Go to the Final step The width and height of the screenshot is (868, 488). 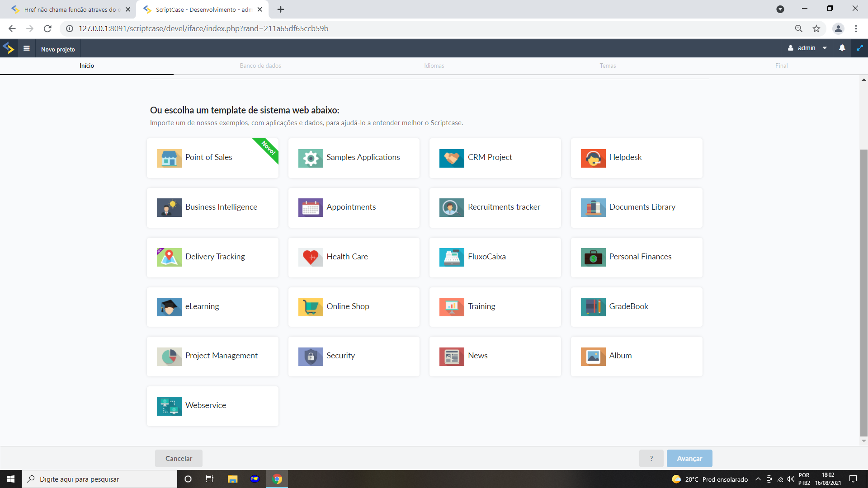click(x=781, y=66)
